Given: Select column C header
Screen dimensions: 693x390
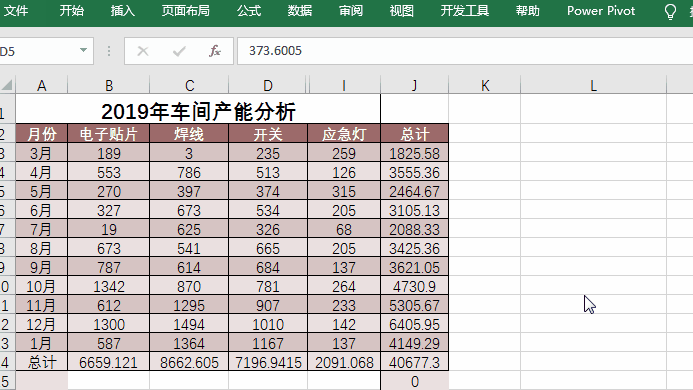Looking at the screenshot, I should 189,85.
